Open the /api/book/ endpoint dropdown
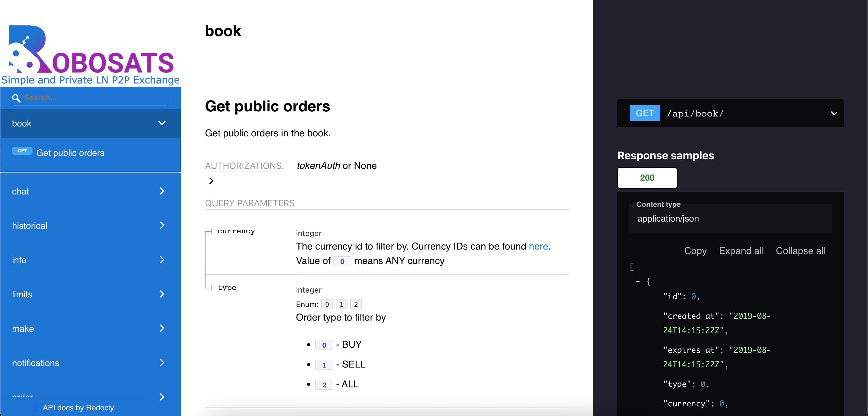This screenshot has width=868, height=416. coord(834,113)
